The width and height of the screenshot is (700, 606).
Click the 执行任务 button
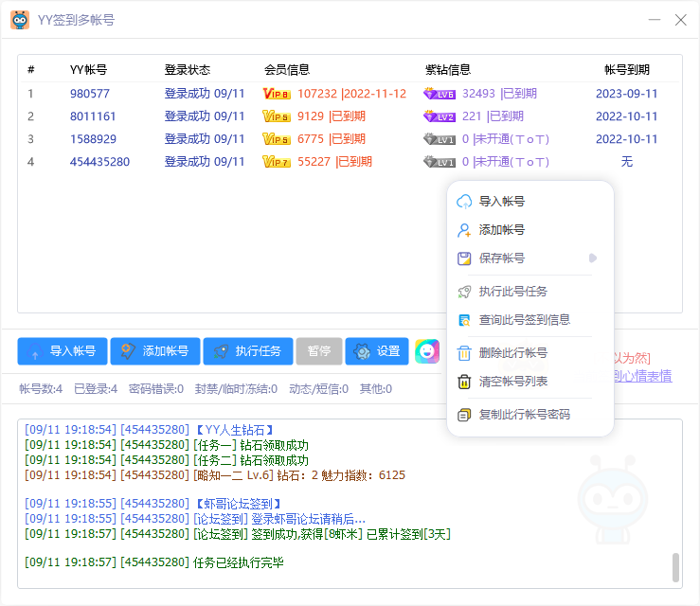(x=248, y=351)
